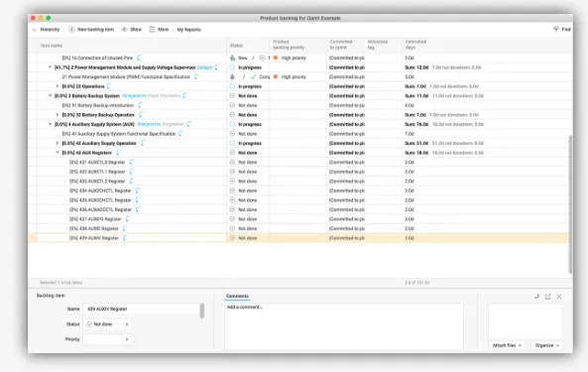
Task: Click link icon beside 21 Power Management Module specification
Action: pyautogui.click(x=196, y=76)
